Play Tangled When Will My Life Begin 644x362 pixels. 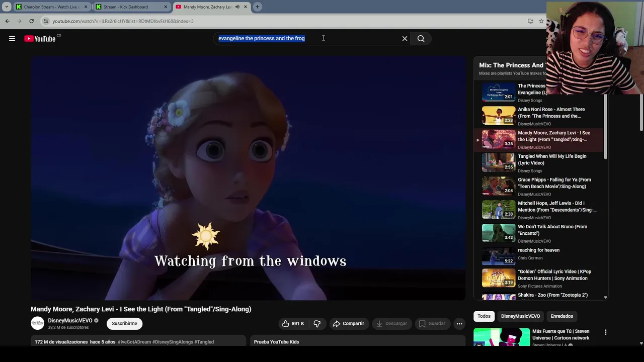point(538,163)
